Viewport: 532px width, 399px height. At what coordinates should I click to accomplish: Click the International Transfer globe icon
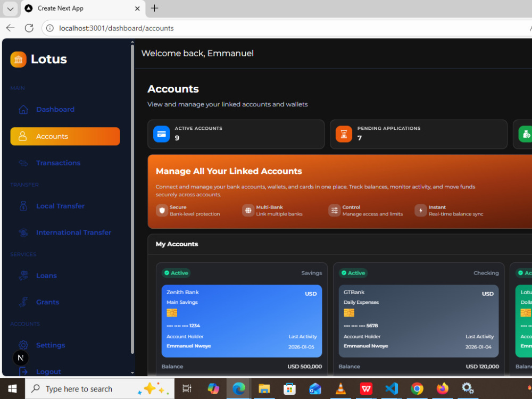23,232
